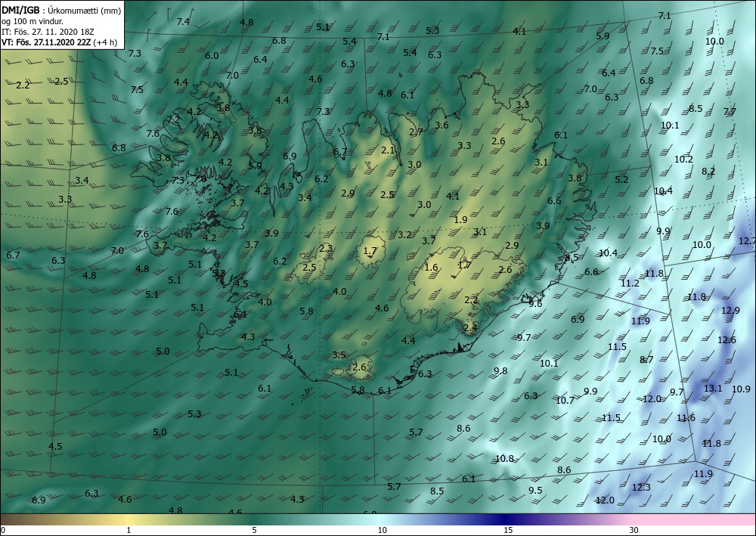Viewport: 756px width, 536px height.
Task: Click the map value "7.2" in the Westfjords
Action: point(174,119)
